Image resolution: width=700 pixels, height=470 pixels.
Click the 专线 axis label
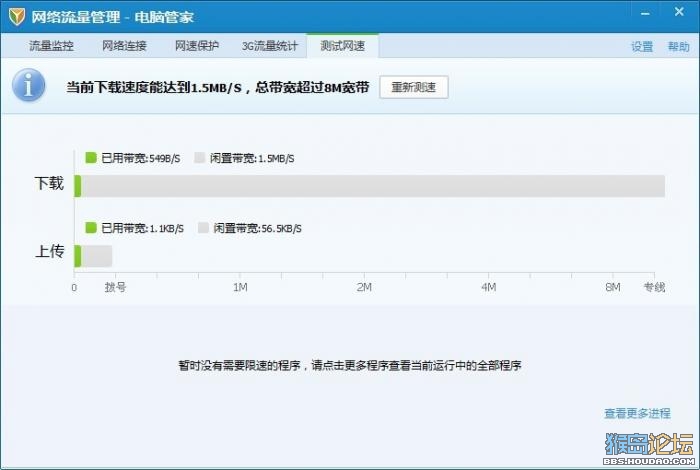(x=654, y=287)
